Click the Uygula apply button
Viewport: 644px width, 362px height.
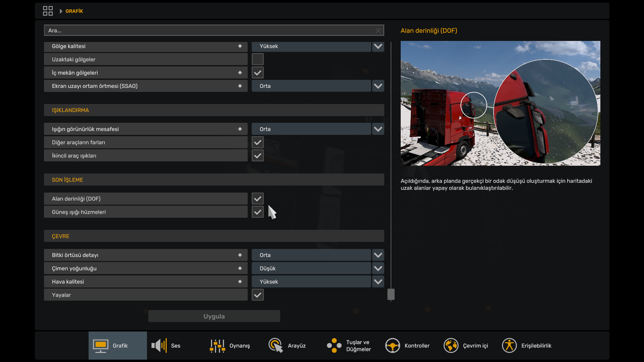[214, 316]
